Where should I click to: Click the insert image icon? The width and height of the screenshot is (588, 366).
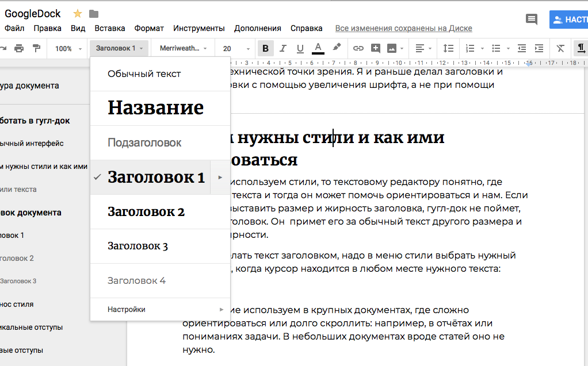click(392, 48)
